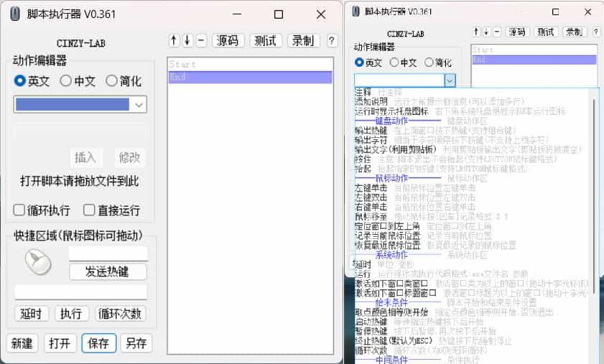Click the up arrow button in the left window
This screenshot has height=364, width=604.
click(x=174, y=41)
